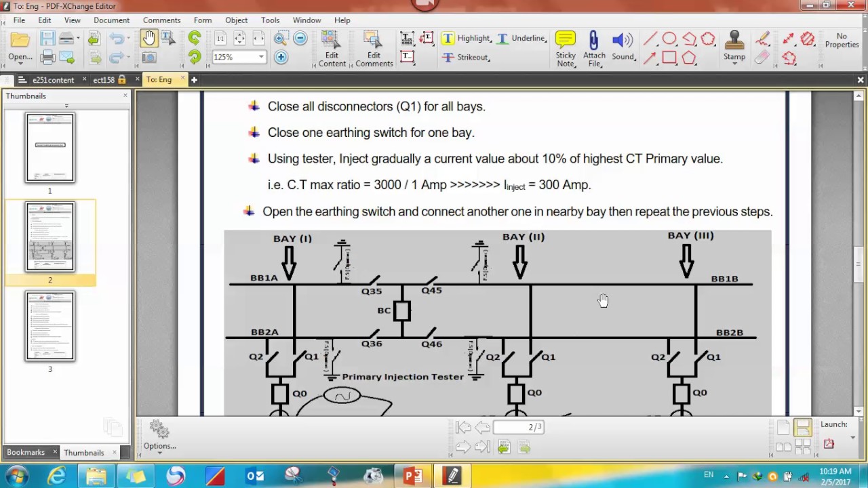Open thumbnail for page 1

(x=50, y=148)
